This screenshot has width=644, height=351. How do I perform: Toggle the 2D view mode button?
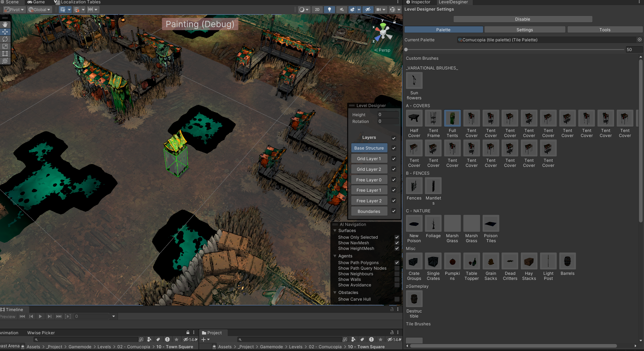[317, 9]
